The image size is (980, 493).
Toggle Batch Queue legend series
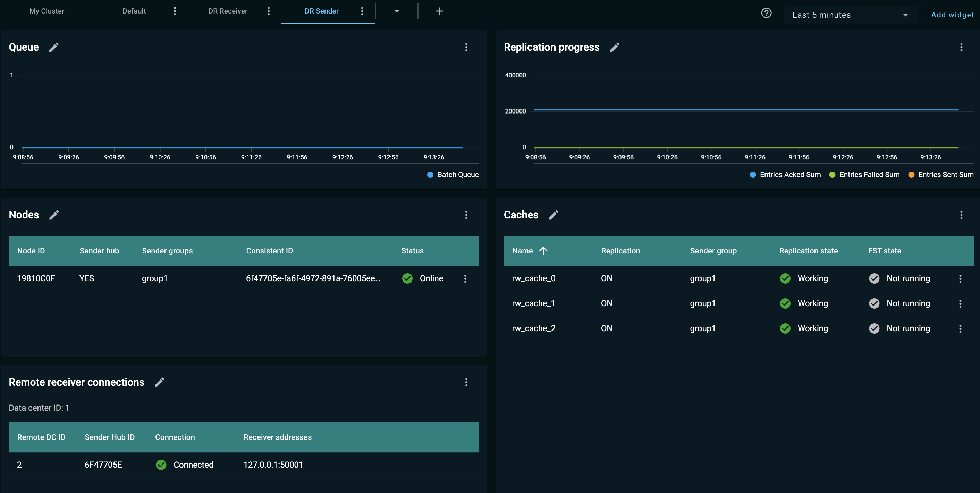point(453,174)
